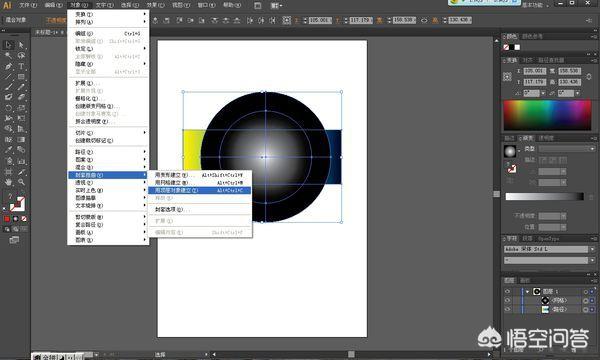Select the Eyedropper tool
Viewport: 600px width, 360px height.
pos(8,150)
